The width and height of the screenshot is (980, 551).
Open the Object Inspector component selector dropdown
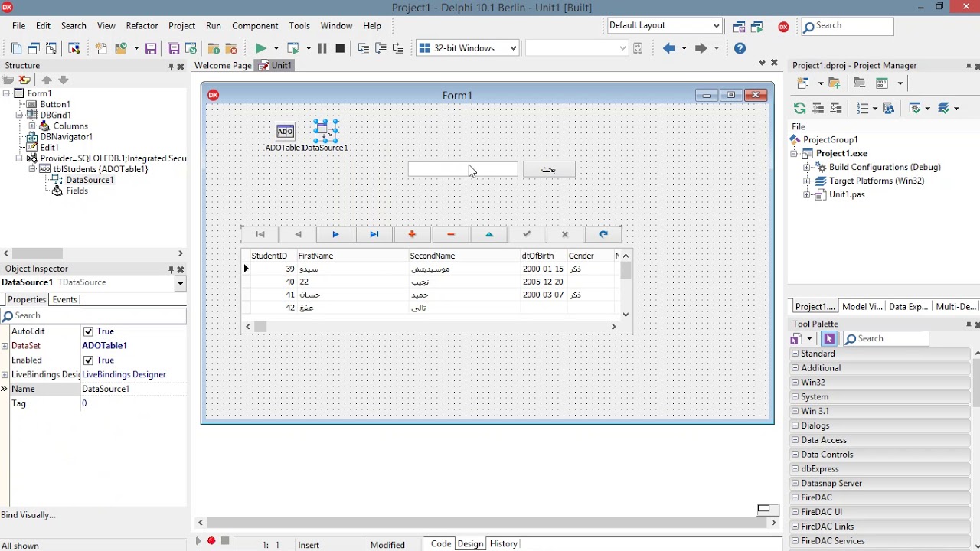(180, 283)
